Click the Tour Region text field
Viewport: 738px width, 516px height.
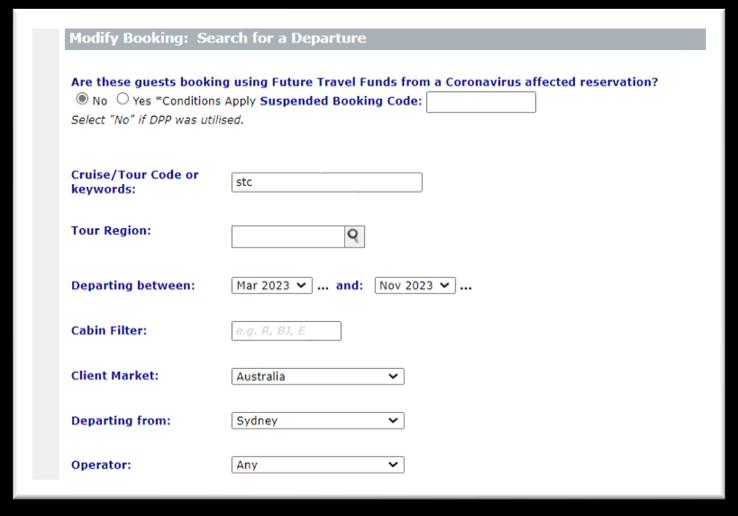(x=288, y=236)
